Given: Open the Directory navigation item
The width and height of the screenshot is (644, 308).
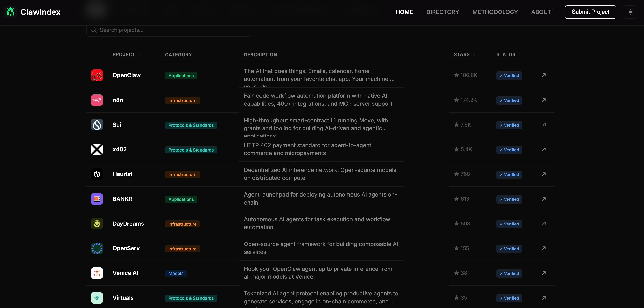Looking at the screenshot, I should 442,12.
